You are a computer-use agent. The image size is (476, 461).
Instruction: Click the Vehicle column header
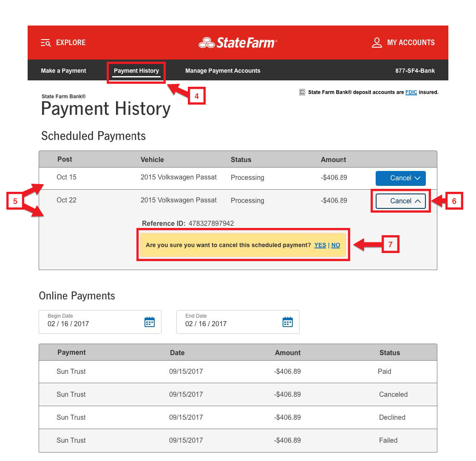tap(152, 160)
